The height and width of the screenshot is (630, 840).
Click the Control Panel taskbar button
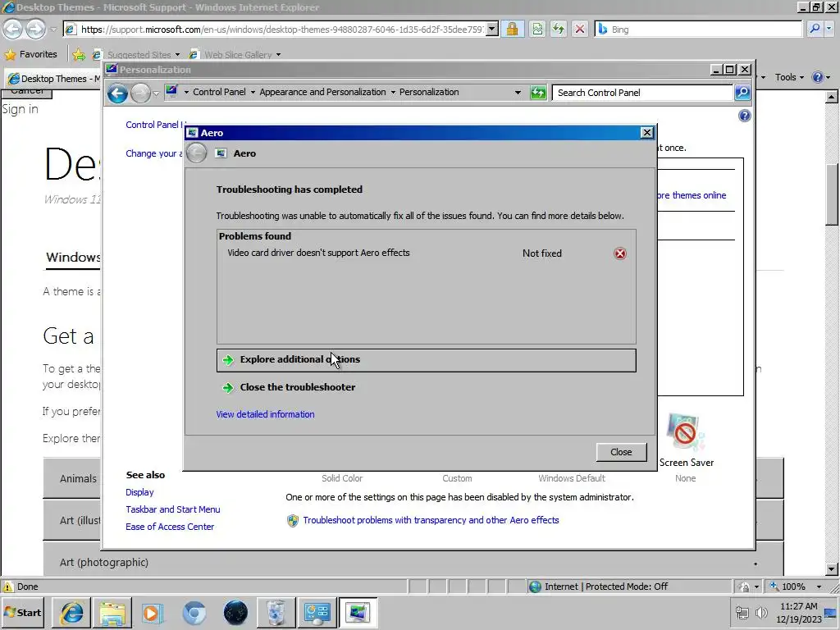tap(317, 612)
